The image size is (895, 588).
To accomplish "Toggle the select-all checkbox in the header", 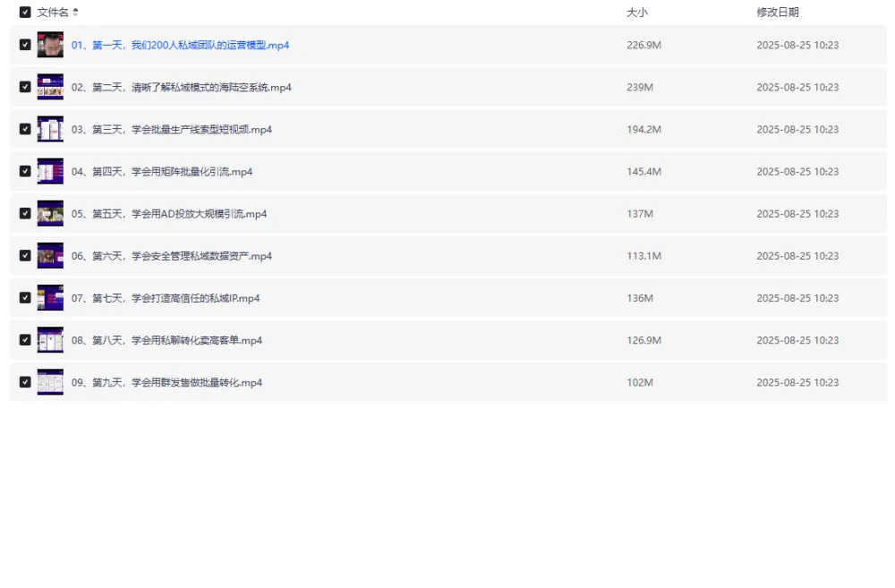I will 25,13.
